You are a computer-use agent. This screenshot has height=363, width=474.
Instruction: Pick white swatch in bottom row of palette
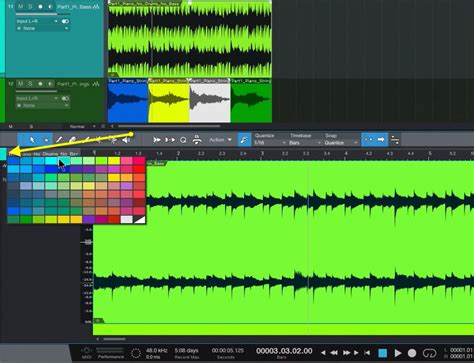pyautogui.click(x=127, y=219)
